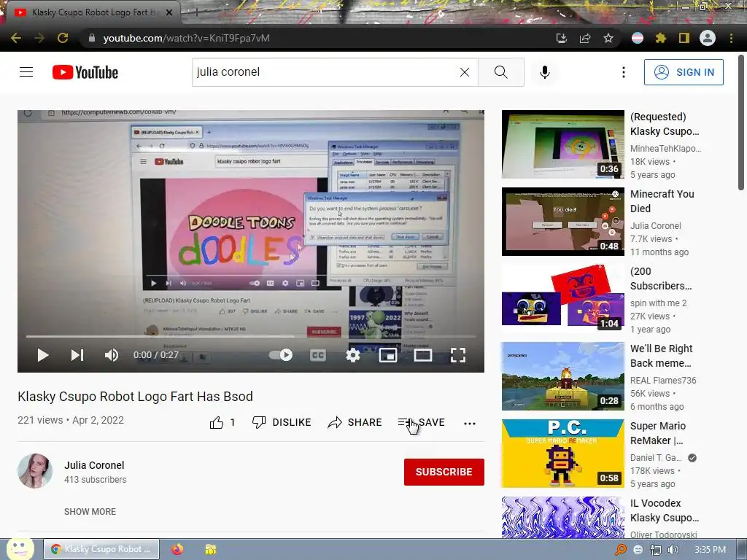
Task: Open the Start menu smiley button
Action: point(20,549)
